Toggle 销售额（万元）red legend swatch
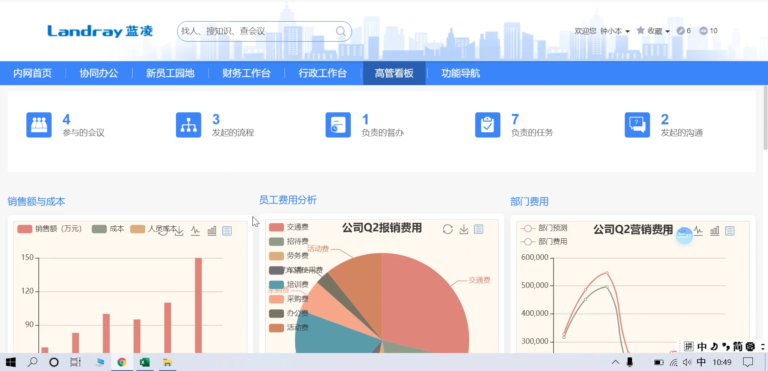 (x=24, y=229)
